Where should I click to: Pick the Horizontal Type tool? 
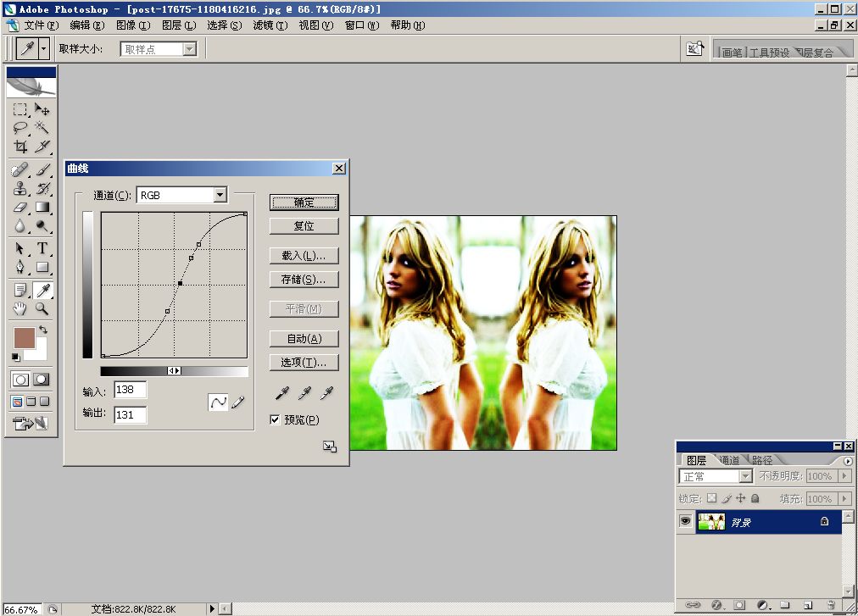42,248
